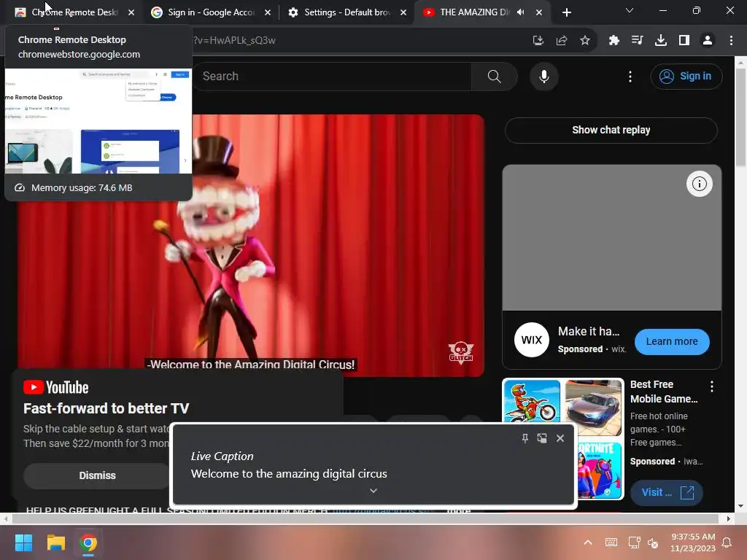Image resolution: width=747 pixels, height=560 pixels.
Task: Click the Chrome icon on taskbar
Action: coord(88,542)
